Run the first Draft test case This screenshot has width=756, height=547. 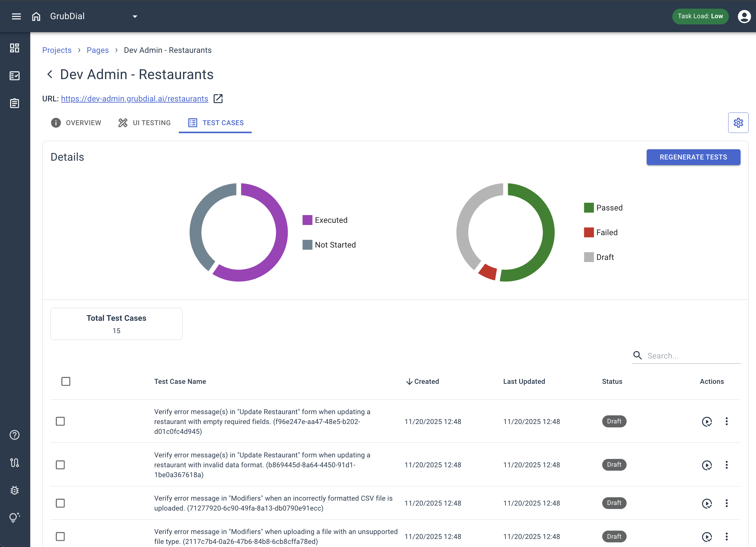click(707, 422)
